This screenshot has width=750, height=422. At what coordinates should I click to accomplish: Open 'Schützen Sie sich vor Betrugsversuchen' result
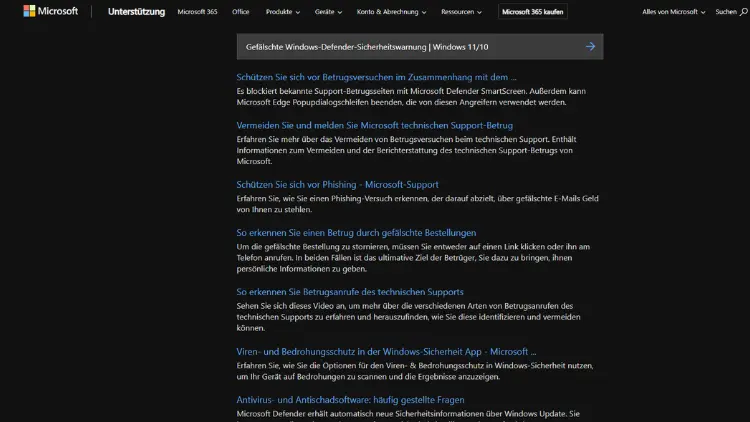376,77
